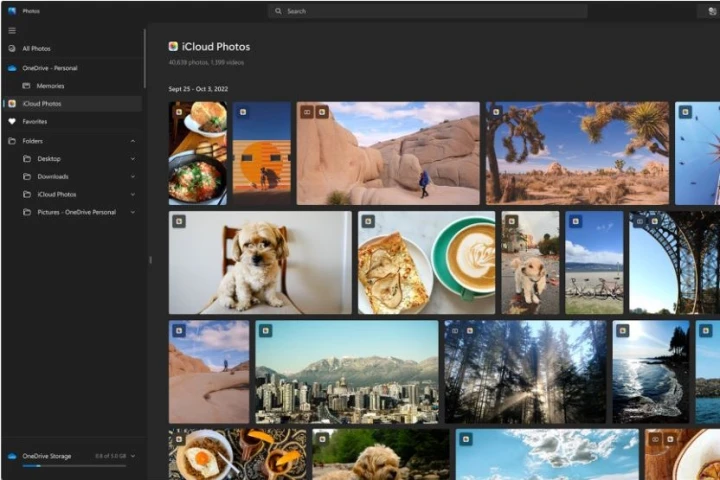Click the iCloud badge on the city skyline photo
This screenshot has width=720, height=480.
265,330
